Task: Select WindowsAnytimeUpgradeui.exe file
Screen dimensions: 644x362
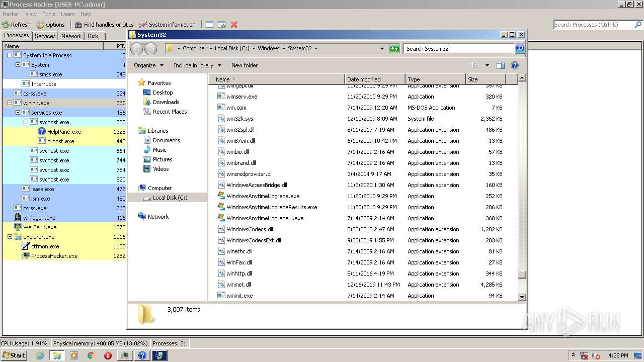Action: 265,218
